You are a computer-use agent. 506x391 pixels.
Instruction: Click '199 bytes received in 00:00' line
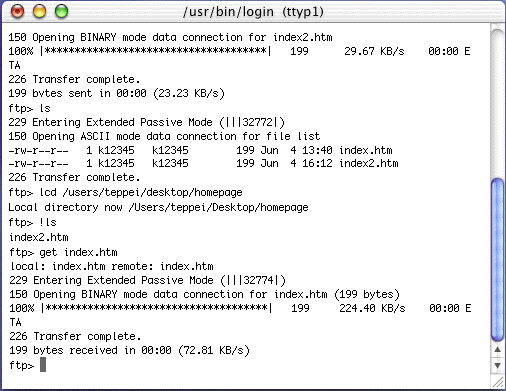coord(129,350)
